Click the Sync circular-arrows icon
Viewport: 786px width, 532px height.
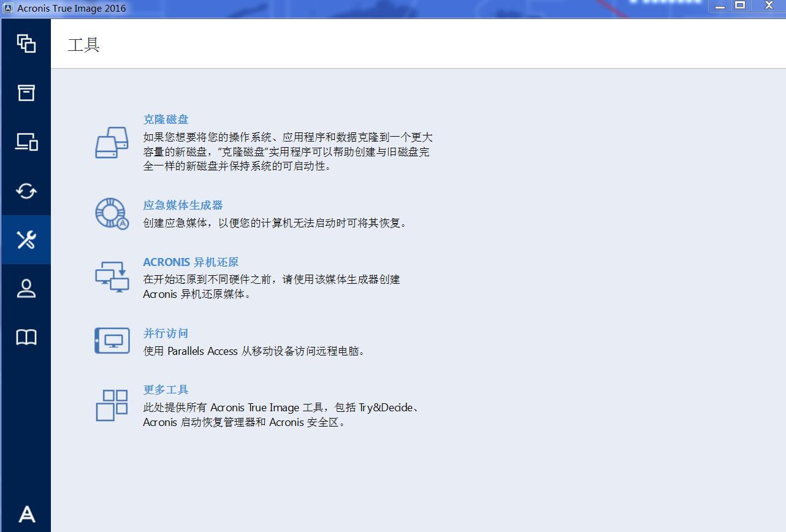click(26, 191)
